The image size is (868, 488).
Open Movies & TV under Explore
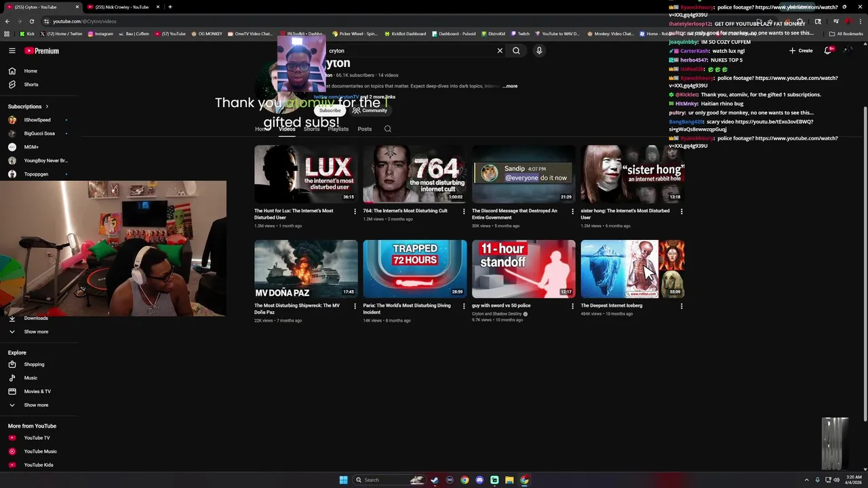pos(37,392)
